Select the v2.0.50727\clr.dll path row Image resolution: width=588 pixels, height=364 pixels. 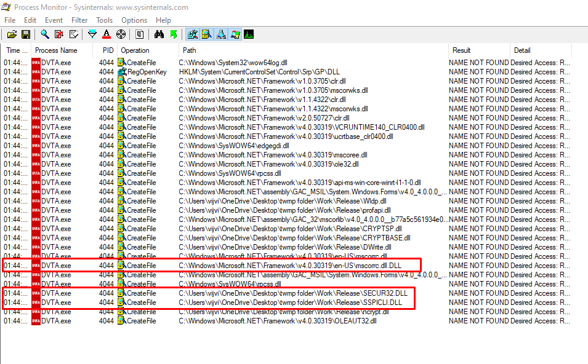264,118
